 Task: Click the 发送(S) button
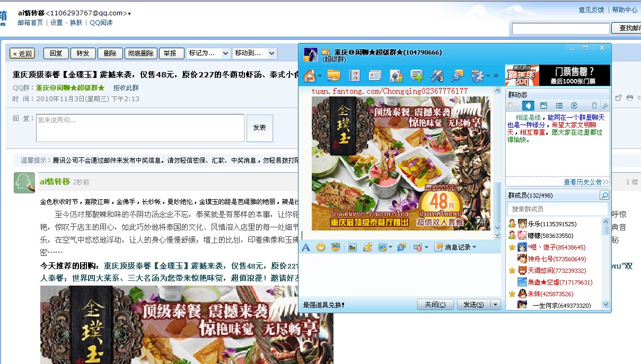[473, 305]
